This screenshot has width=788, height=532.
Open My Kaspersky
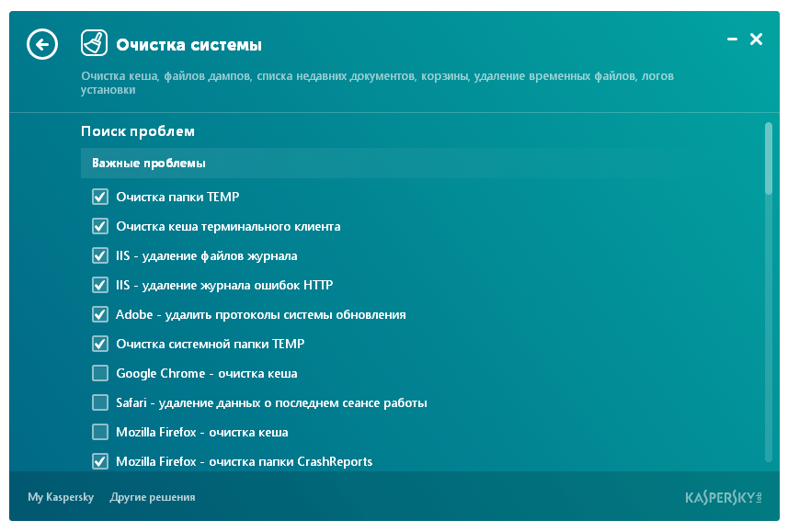(x=58, y=497)
